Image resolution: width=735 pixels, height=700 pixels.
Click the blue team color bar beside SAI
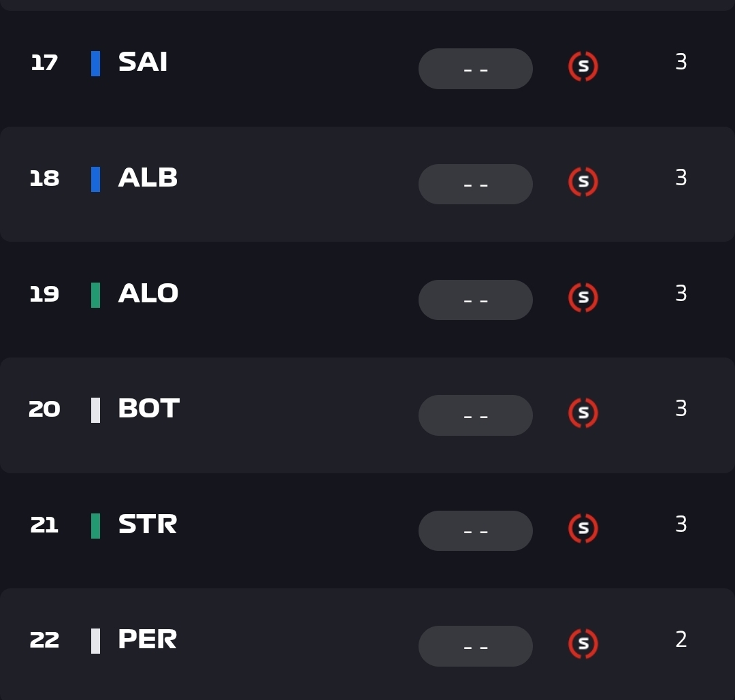[96, 63]
